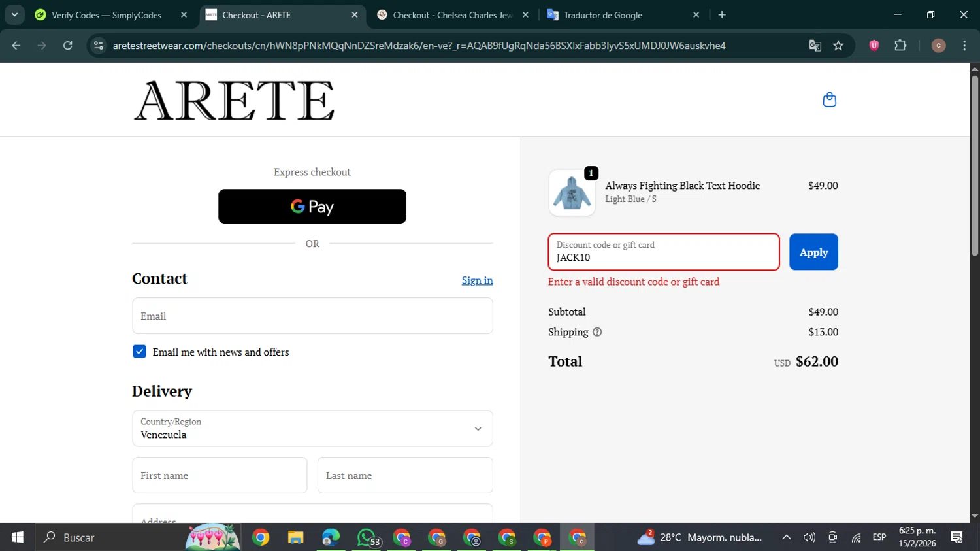Open WhatsApp from the taskbar

[367, 537]
